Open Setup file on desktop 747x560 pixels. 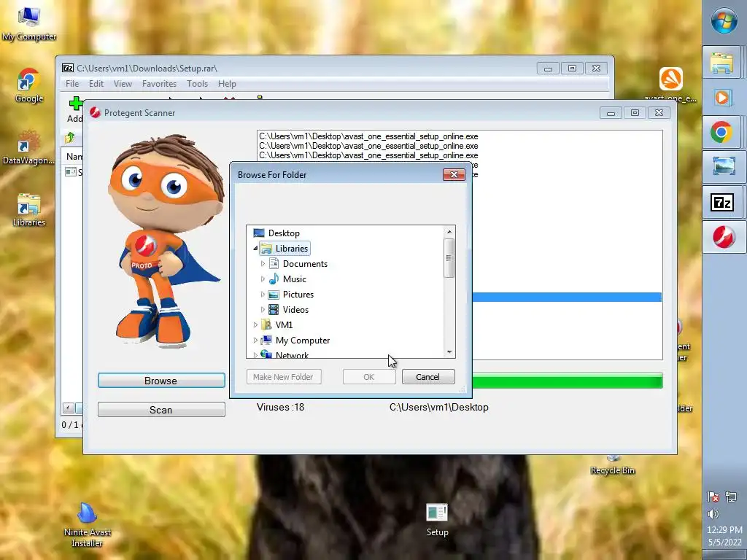tap(438, 519)
